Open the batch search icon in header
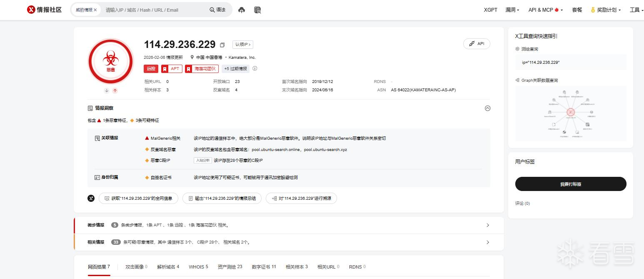The height and width of the screenshot is (279, 644). click(x=257, y=10)
